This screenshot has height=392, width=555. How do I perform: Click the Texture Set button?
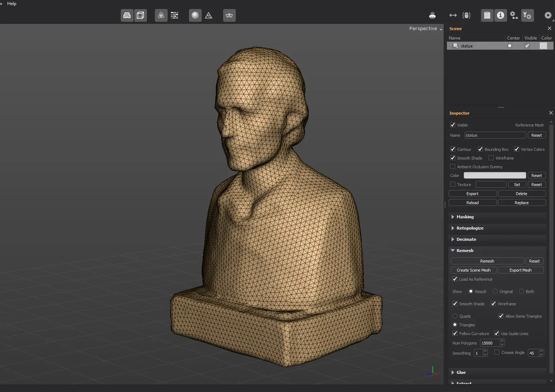click(x=517, y=184)
